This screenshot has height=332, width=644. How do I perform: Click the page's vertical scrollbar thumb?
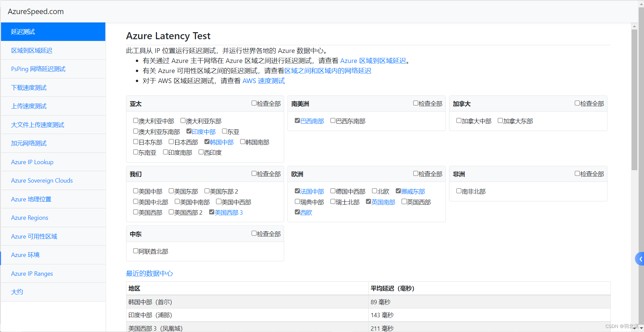coord(634,100)
